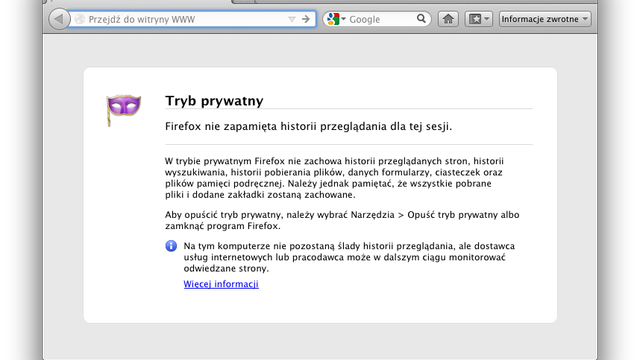Open the 'Informacje zwrotne' feedback menu
Image resolution: width=640 pixels, height=360 pixels.
(544, 19)
